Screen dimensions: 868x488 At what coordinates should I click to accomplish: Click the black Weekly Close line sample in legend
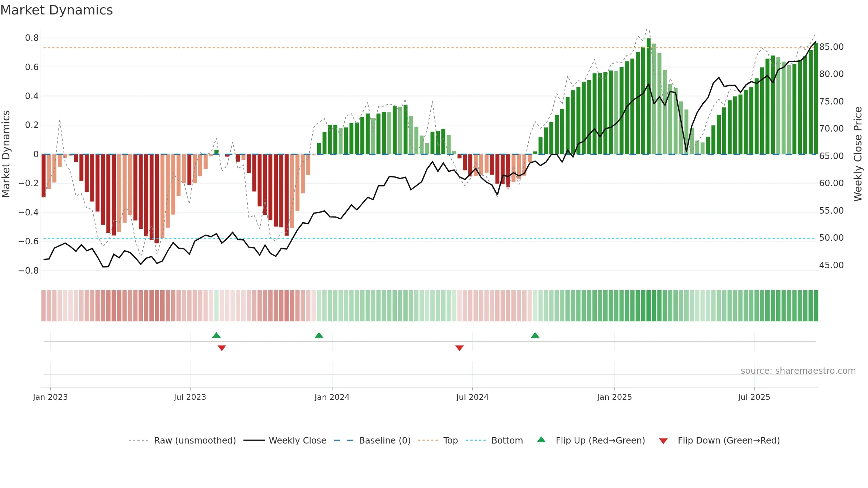[x=254, y=440]
